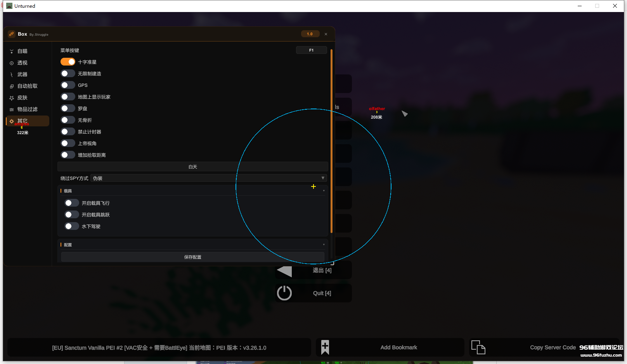The width and height of the screenshot is (627, 364).
Task: Click the Quit power icon
Action: click(x=284, y=293)
